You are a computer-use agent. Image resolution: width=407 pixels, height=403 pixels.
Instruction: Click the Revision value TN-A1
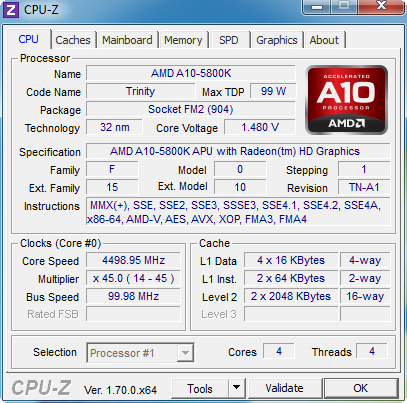tap(364, 187)
